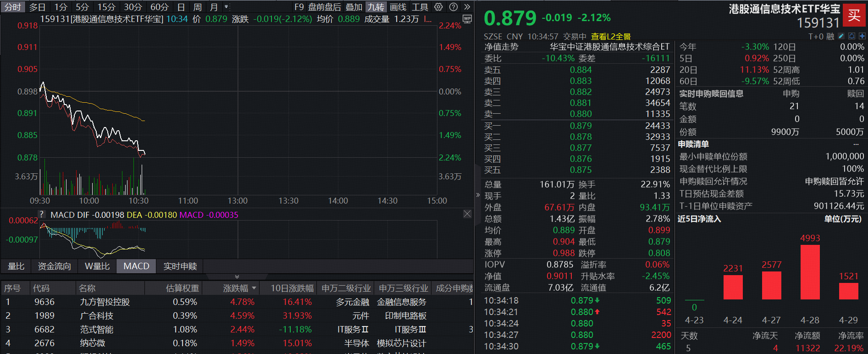Select W量比 indicator tab
Viewport: 868px width, 354px height.
pos(97,266)
